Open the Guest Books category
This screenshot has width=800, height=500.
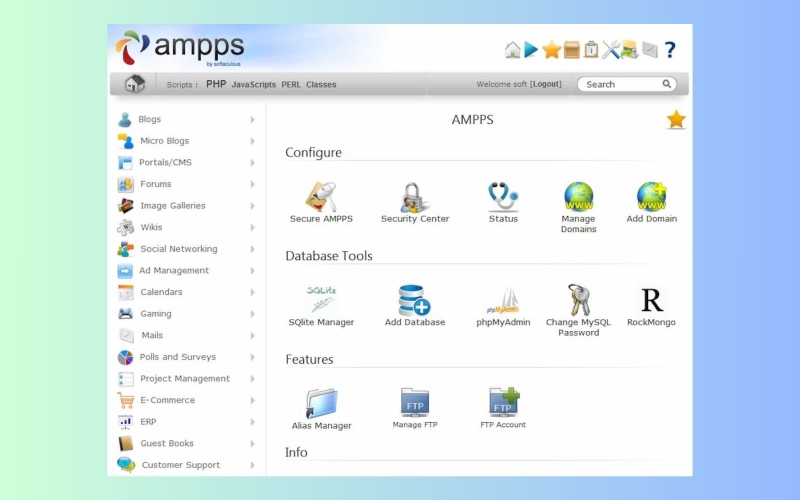click(167, 443)
